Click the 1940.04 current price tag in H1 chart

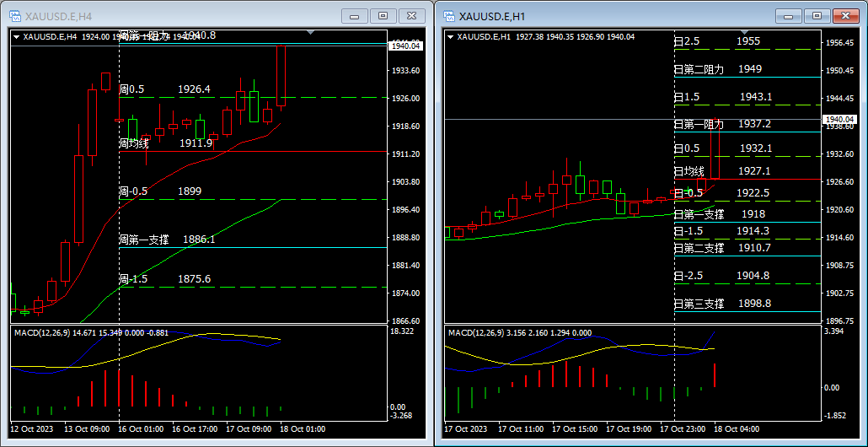pos(840,119)
